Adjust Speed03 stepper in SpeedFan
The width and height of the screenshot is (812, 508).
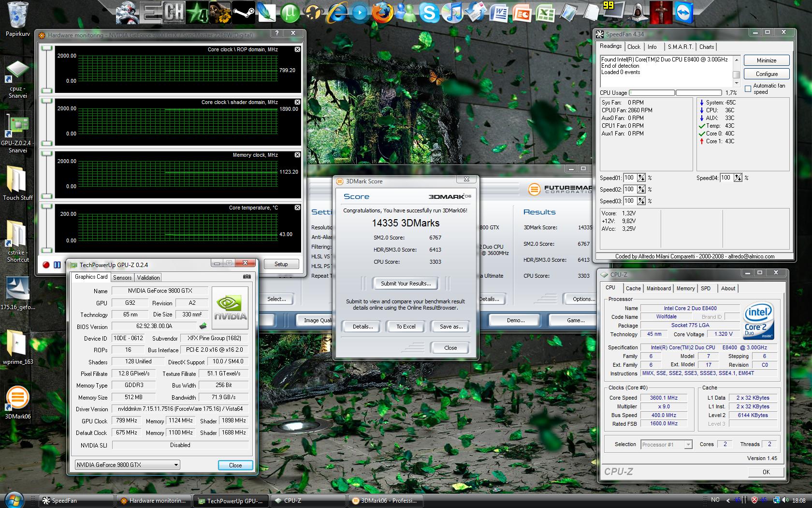641,201
